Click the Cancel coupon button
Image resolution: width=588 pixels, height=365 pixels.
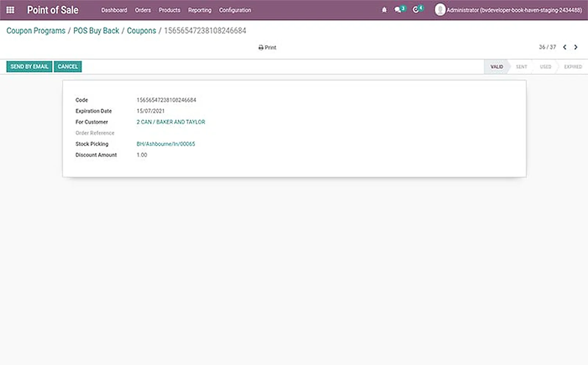pos(68,66)
